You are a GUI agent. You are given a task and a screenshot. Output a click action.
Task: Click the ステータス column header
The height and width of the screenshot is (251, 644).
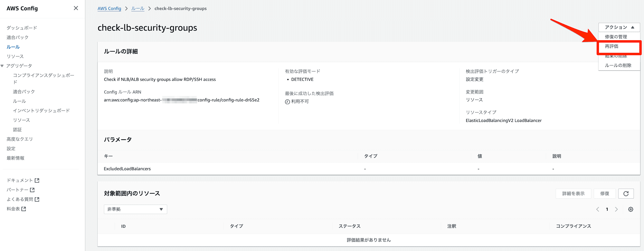tap(349, 226)
